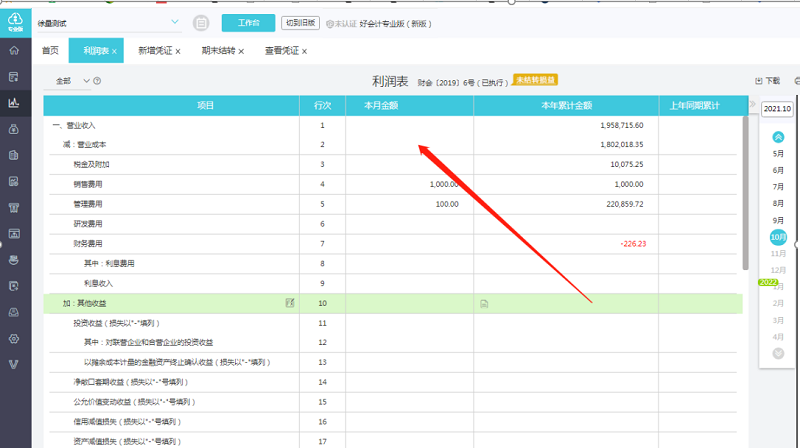Image resolution: width=800 pixels, height=448 pixels.
Task: Switch to the 新增凭证 tab
Action: click(x=155, y=51)
